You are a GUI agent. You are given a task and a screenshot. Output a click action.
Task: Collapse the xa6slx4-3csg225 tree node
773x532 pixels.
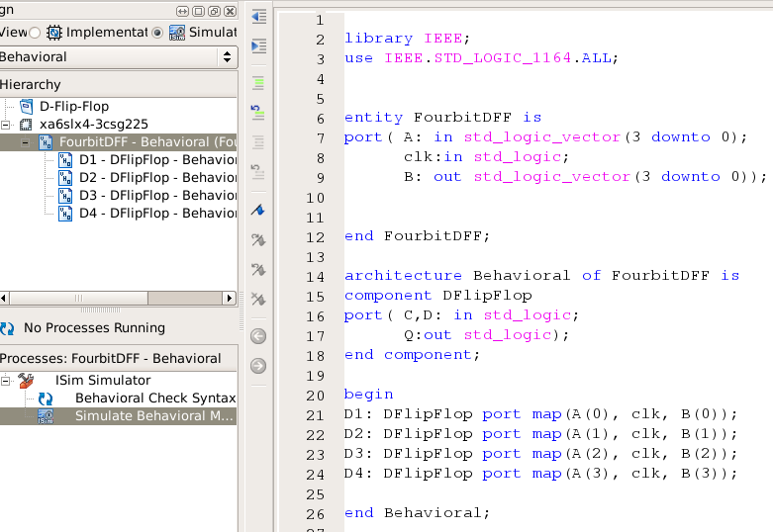click(5, 125)
